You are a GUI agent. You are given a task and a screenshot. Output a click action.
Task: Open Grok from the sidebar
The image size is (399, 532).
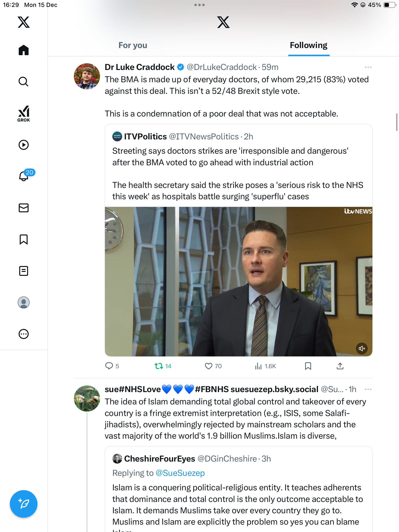pos(24,114)
